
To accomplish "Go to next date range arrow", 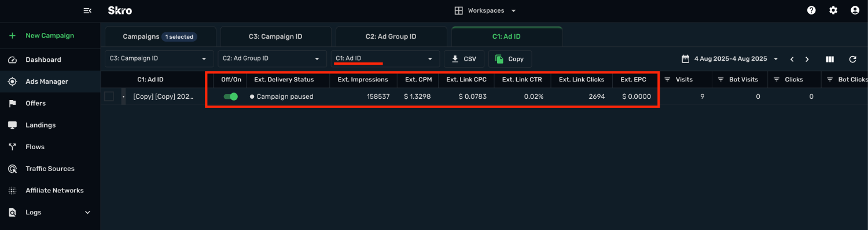I will point(807,59).
